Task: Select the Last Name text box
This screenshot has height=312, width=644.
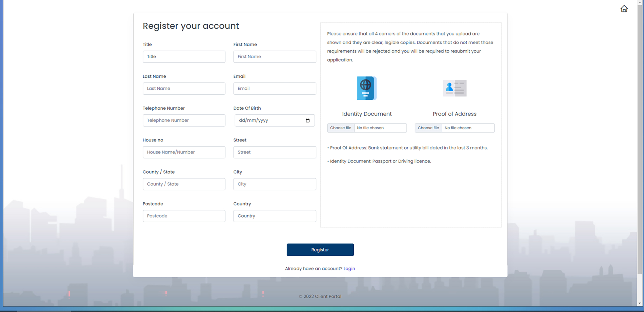Action: pos(184,89)
